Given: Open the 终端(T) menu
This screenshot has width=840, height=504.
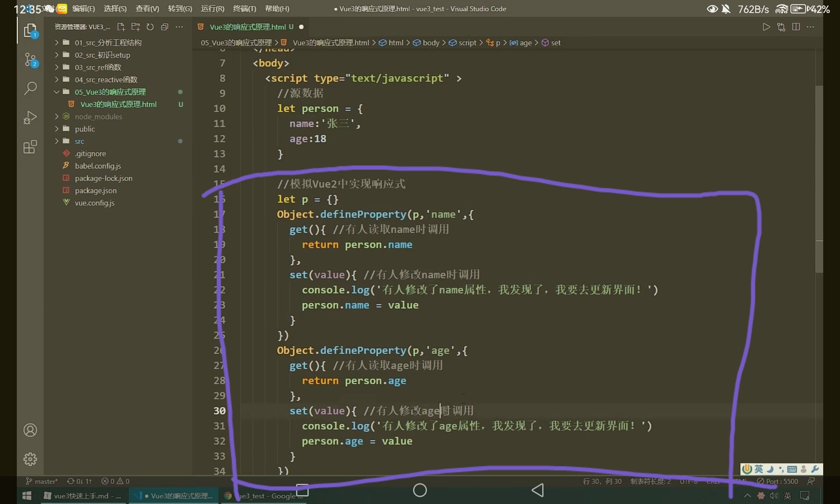Looking at the screenshot, I should click(x=244, y=9).
